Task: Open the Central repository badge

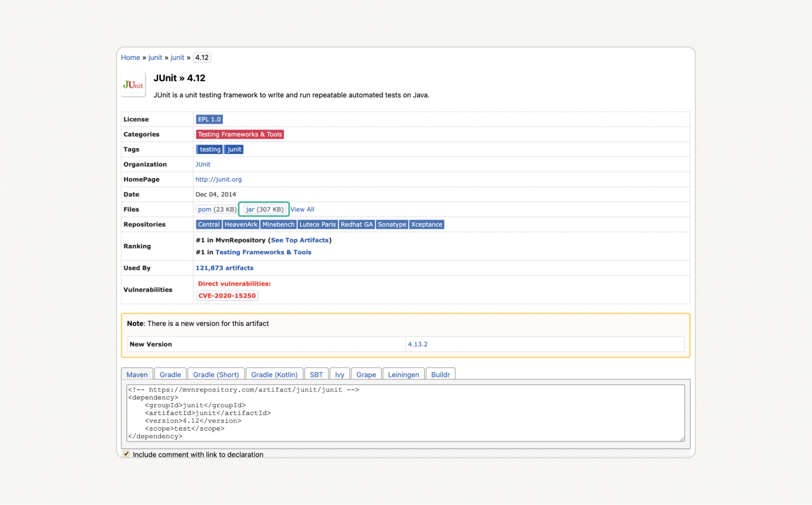Action: (x=209, y=224)
